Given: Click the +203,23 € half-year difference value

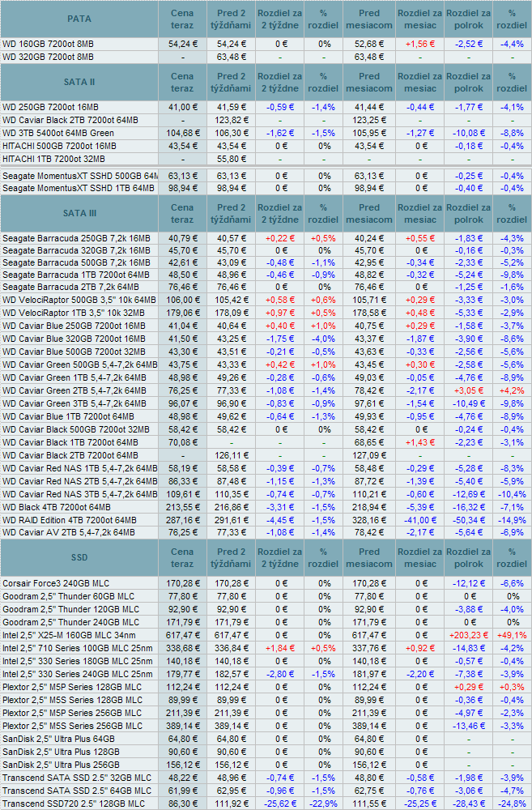Looking at the screenshot, I should tap(469, 635).
